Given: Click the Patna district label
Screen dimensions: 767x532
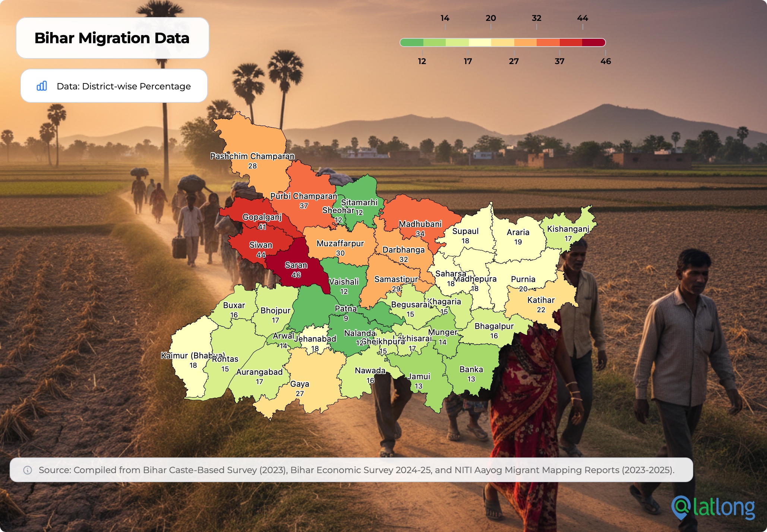Looking at the screenshot, I should pyautogui.click(x=346, y=308).
